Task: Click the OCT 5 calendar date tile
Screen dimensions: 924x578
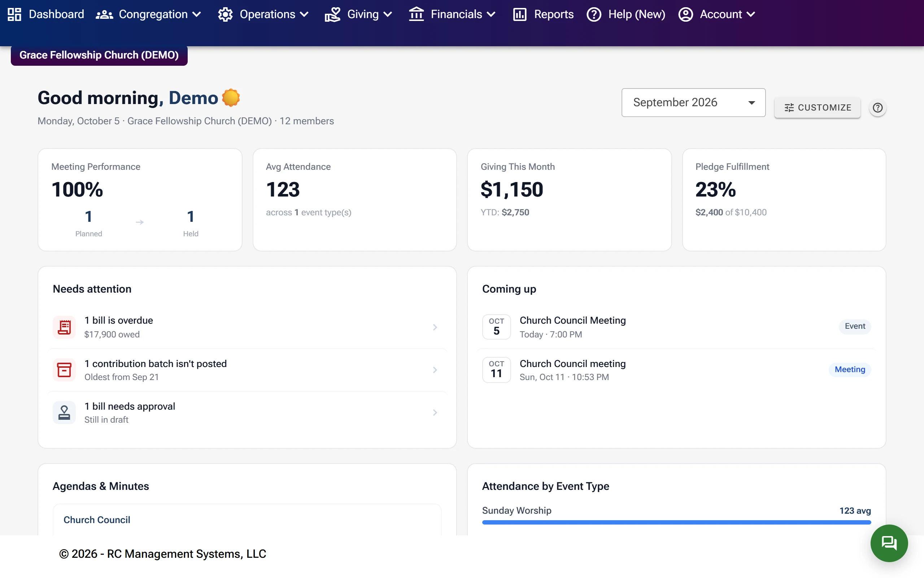Action: click(x=496, y=327)
